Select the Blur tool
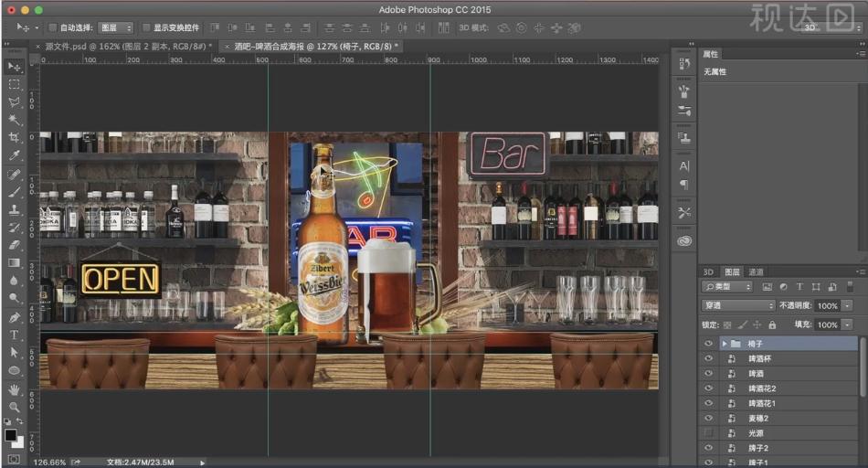 pos(14,281)
